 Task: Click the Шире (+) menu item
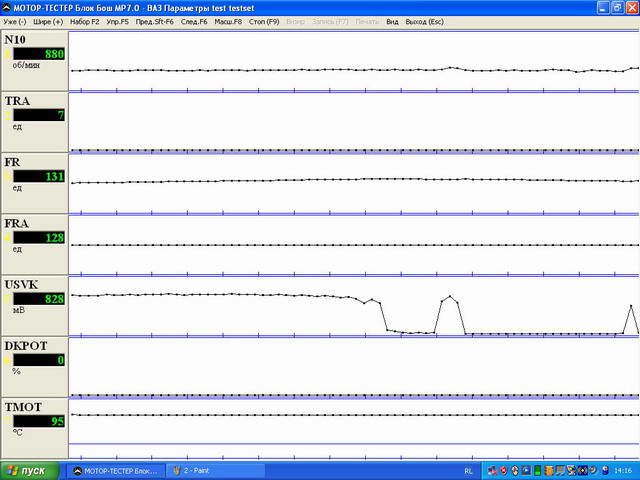click(48, 22)
